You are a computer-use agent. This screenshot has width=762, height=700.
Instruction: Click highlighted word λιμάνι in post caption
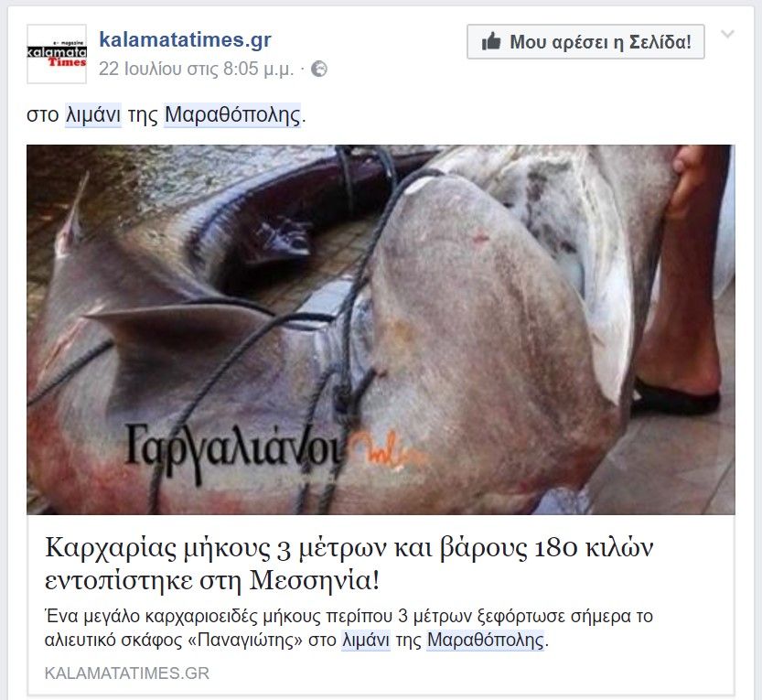point(93,115)
